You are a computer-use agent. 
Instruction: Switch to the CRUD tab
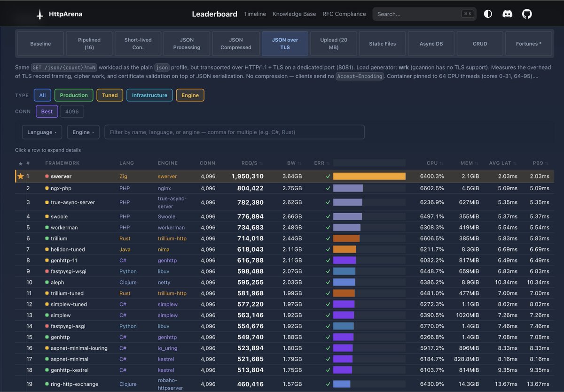[x=480, y=44]
